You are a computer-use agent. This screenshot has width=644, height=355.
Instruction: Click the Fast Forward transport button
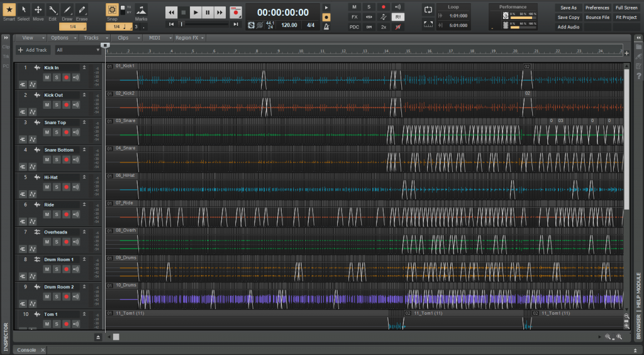[220, 13]
